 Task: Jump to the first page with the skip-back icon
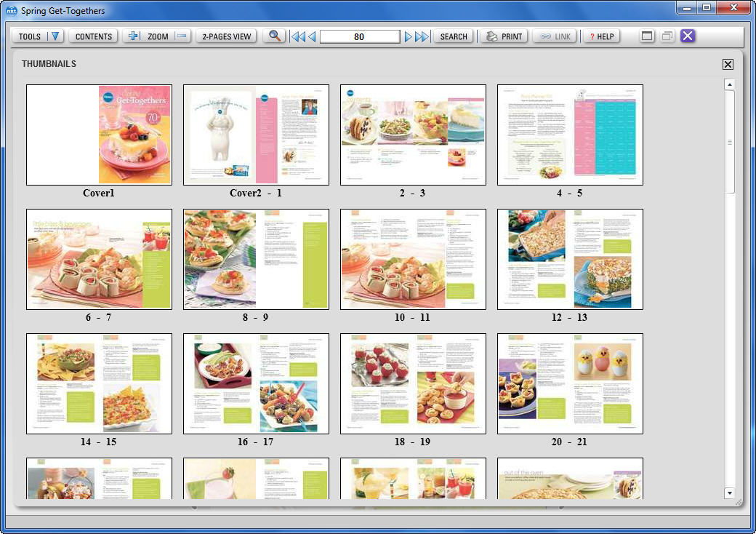(x=297, y=35)
